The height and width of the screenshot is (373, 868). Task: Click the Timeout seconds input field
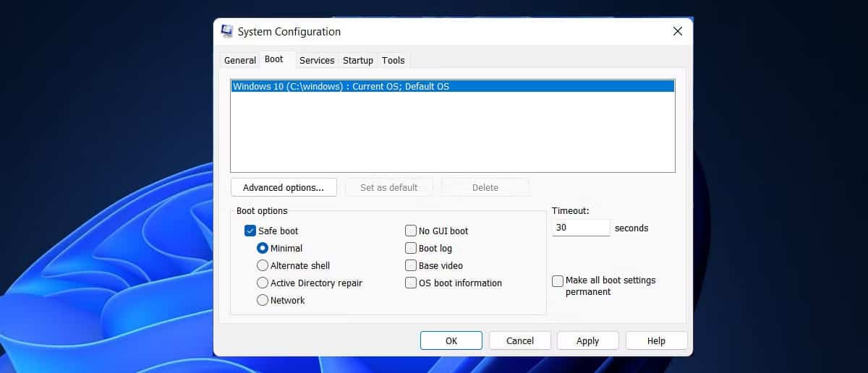point(581,228)
